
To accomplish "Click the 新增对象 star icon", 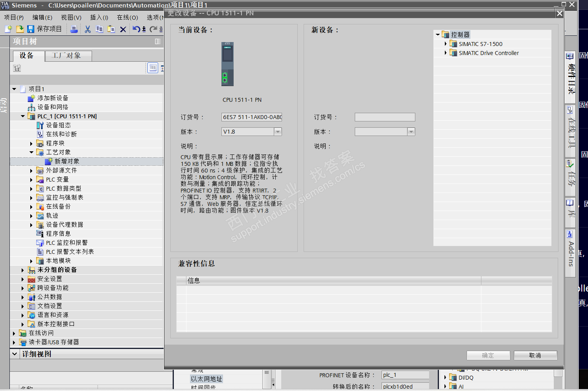I will [x=49, y=161].
